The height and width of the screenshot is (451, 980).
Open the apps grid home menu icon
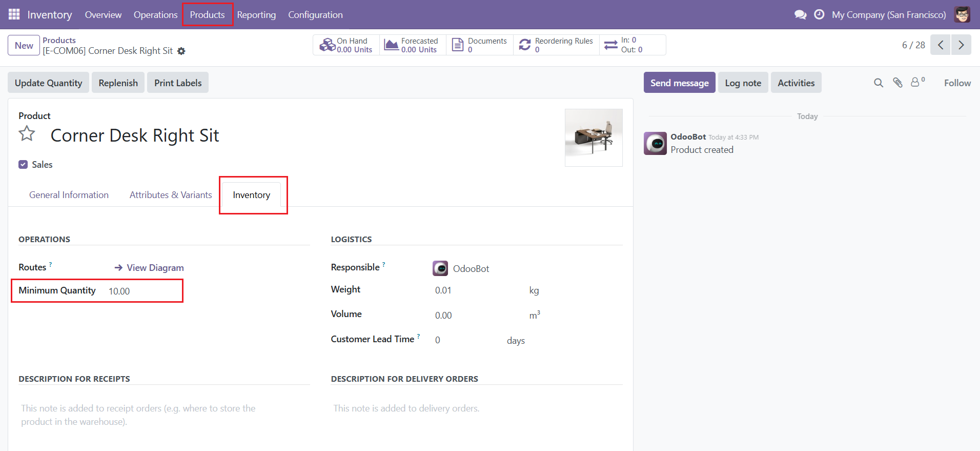(x=14, y=14)
